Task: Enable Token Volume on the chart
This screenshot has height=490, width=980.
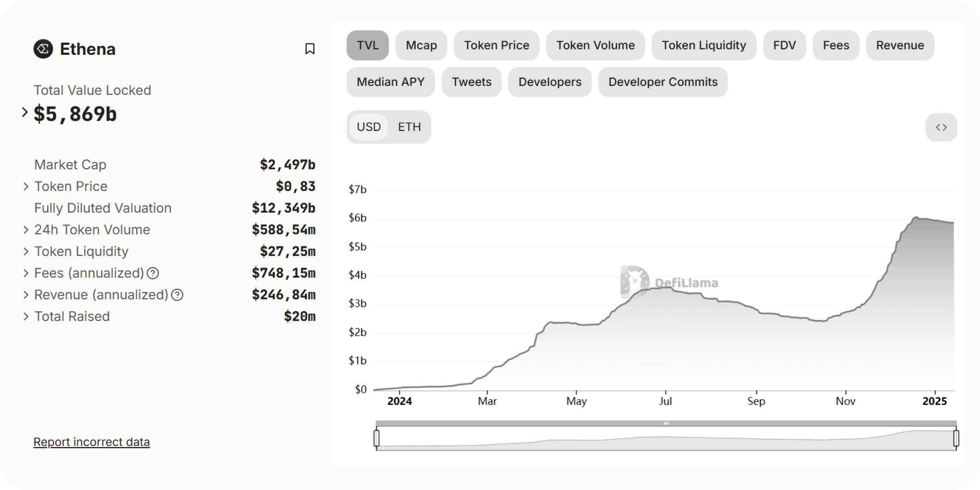Action: [x=596, y=45]
